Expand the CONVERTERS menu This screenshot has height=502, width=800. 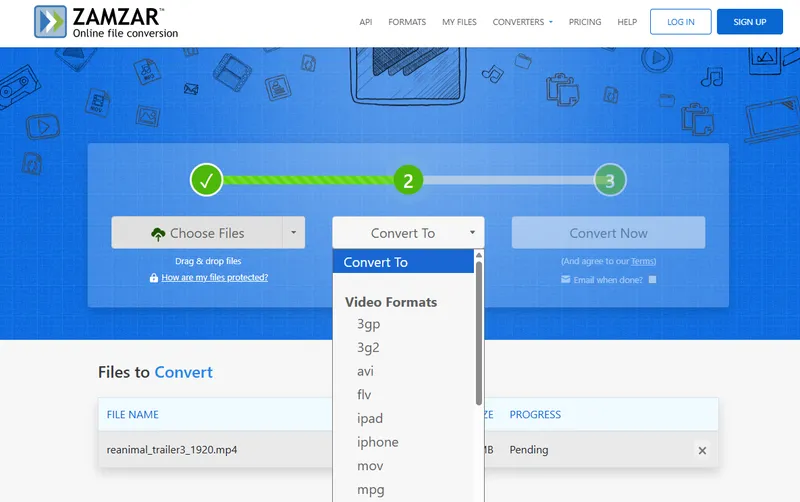522,22
